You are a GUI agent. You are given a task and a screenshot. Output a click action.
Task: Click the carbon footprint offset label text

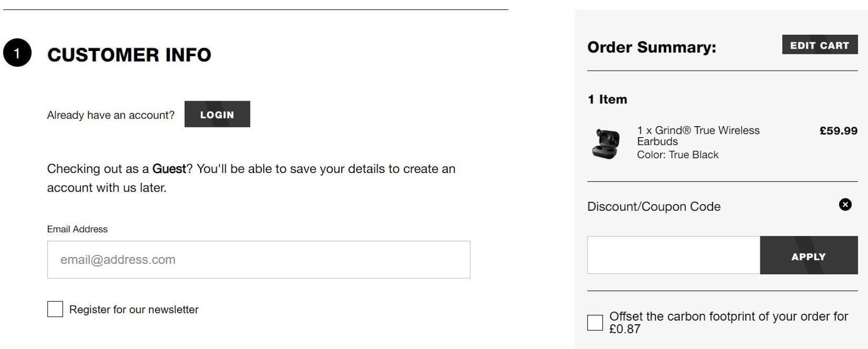click(729, 322)
